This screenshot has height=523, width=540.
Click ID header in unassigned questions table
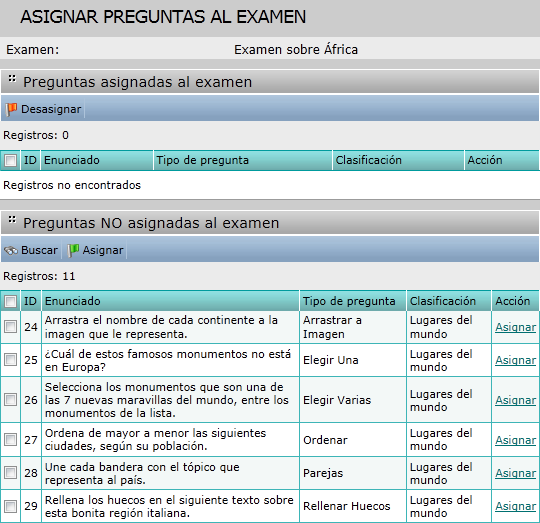coord(30,301)
